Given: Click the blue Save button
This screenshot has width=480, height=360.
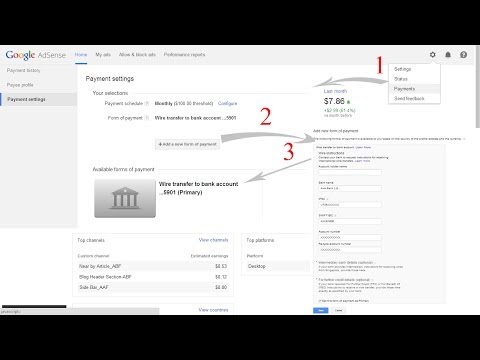Looking at the screenshot, I should click(x=321, y=310).
